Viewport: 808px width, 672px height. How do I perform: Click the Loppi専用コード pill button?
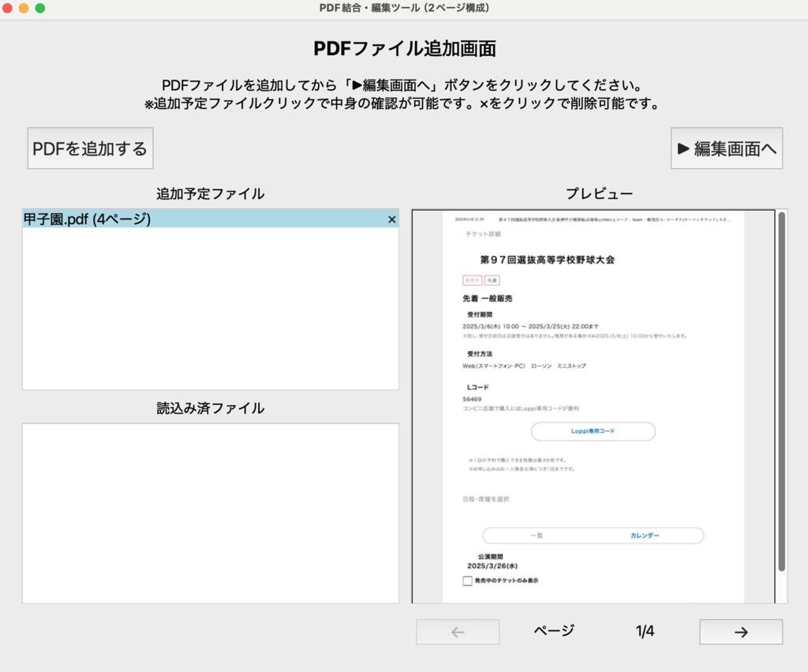[x=595, y=431]
